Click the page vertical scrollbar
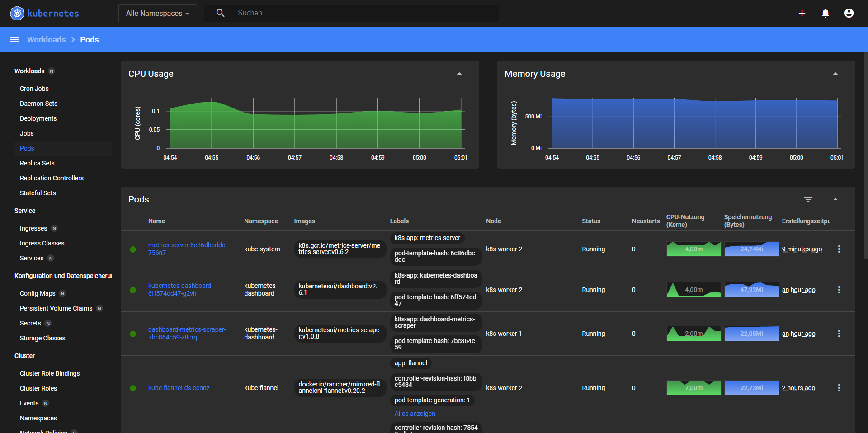 866,155
